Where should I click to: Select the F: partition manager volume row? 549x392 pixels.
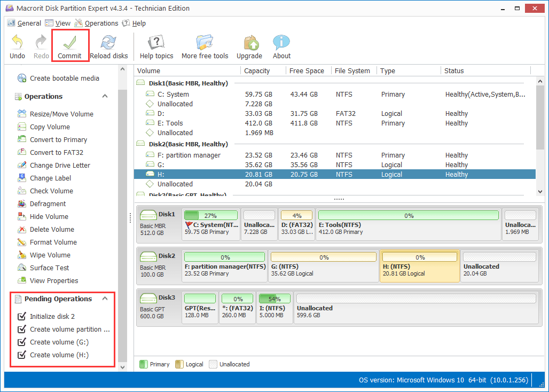tap(335, 155)
